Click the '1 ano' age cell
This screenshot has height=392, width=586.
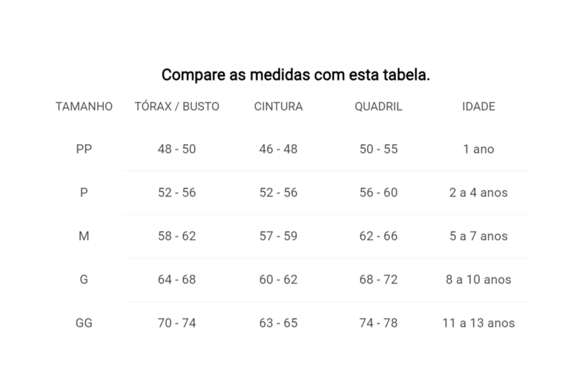[479, 149]
